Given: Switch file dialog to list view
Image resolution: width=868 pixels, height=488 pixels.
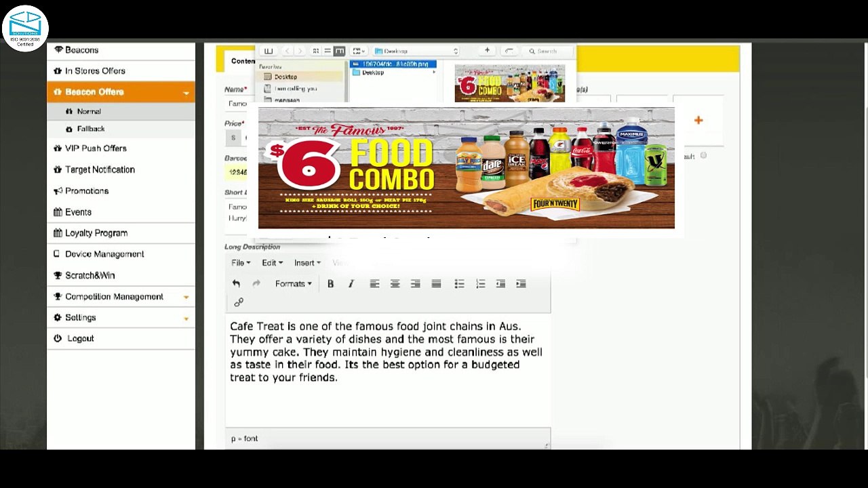Looking at the screenshot, I should point(327,51).
